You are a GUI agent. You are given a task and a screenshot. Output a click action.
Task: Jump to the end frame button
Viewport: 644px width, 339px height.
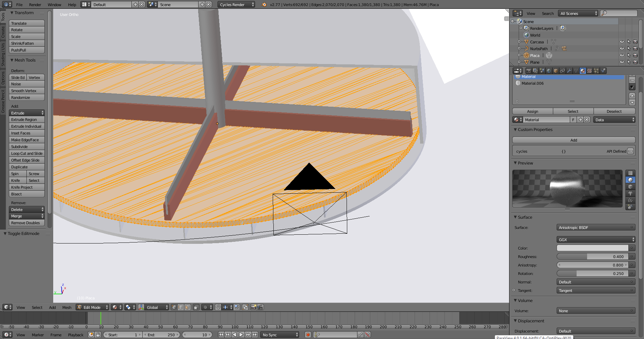(x=255, y=335)
